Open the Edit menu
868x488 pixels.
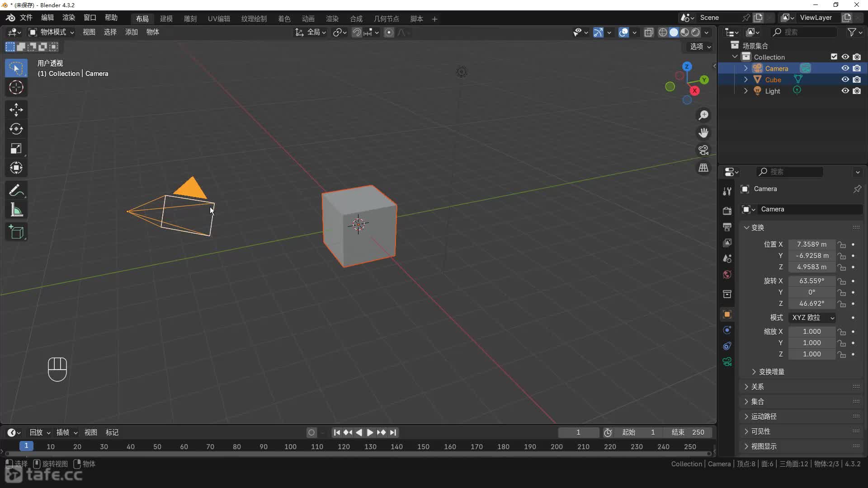coord(47,18)
